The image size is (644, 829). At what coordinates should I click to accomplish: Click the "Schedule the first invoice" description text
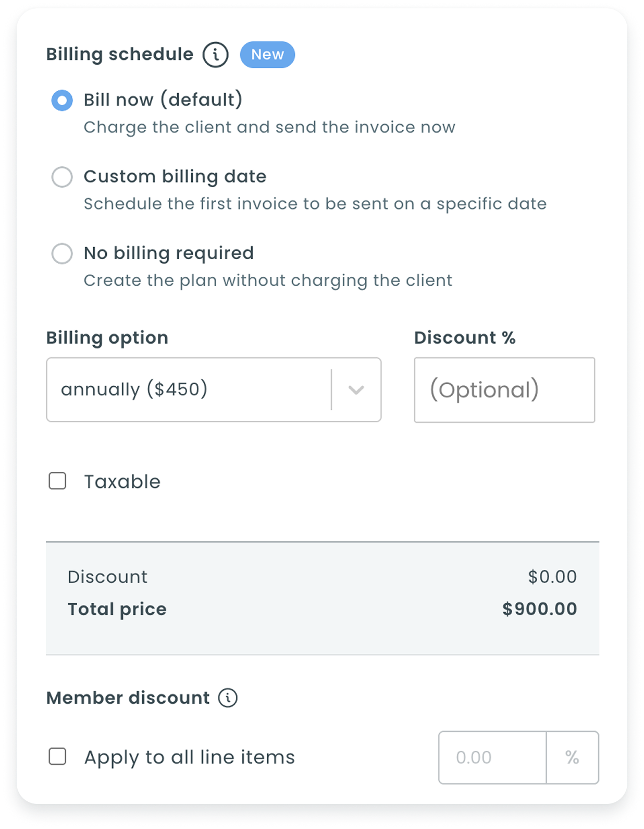coord(315,204)
